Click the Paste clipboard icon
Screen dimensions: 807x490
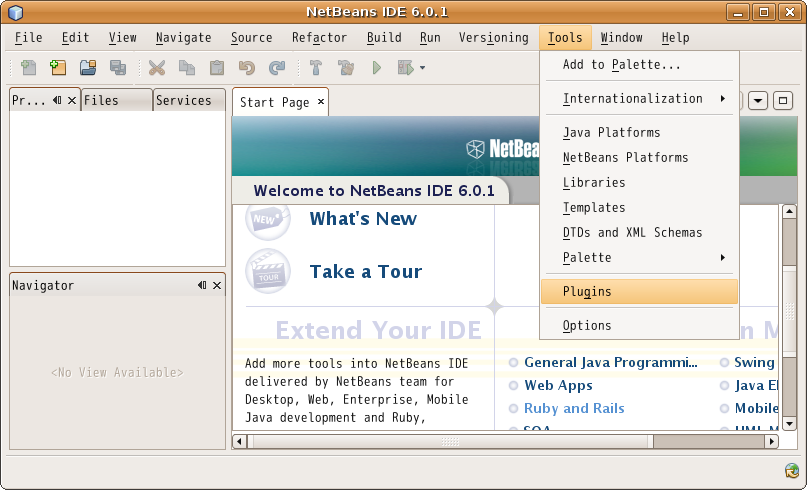[217, 68]
